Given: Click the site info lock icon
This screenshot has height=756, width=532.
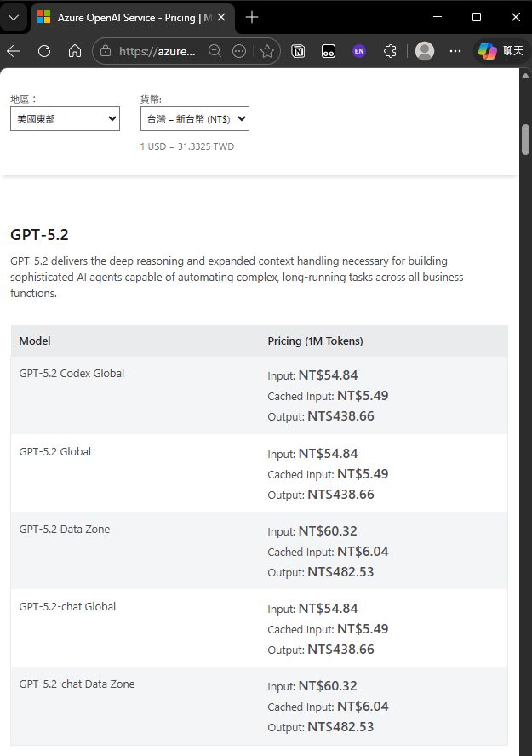Looking at the screenshot, I should click(x=106, y=51).
